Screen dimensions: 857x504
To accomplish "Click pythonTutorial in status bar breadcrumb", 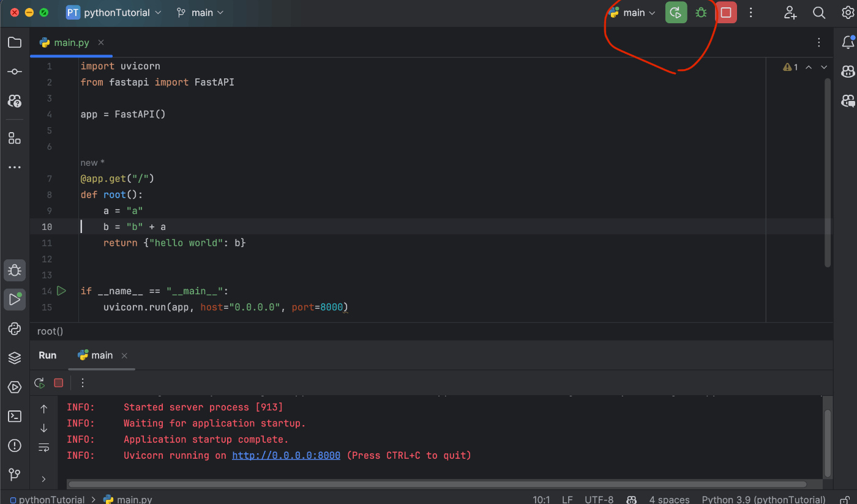I will point(47,499).
